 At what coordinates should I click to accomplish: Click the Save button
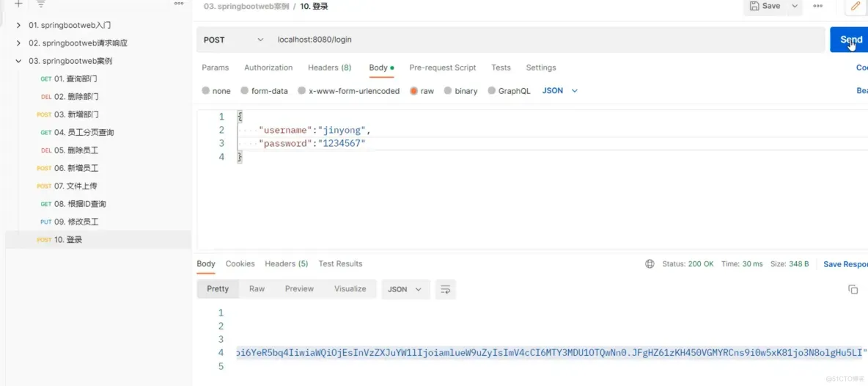[x=766, y=6]
